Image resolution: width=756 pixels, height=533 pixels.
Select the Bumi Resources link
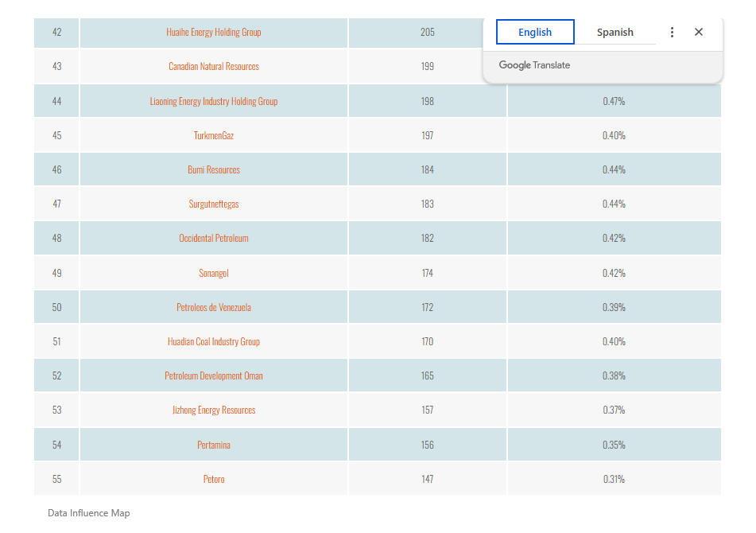[x=214, y=170]
